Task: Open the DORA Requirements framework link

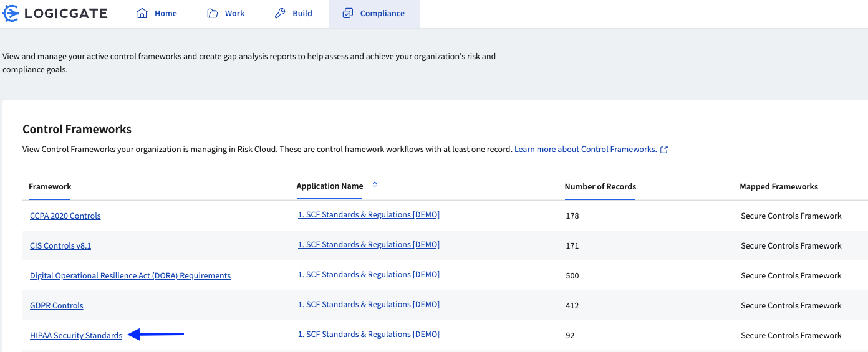Action: point(130,275)
